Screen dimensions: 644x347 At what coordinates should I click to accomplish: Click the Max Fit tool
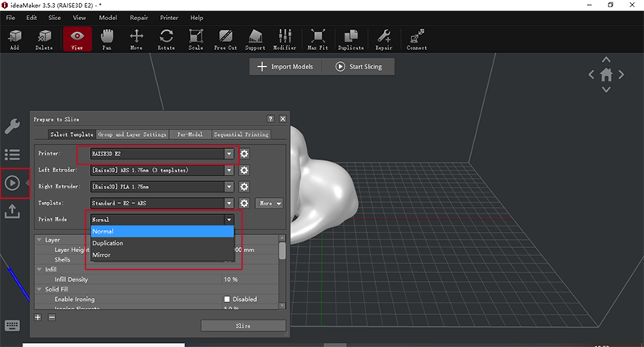(318, 39)
